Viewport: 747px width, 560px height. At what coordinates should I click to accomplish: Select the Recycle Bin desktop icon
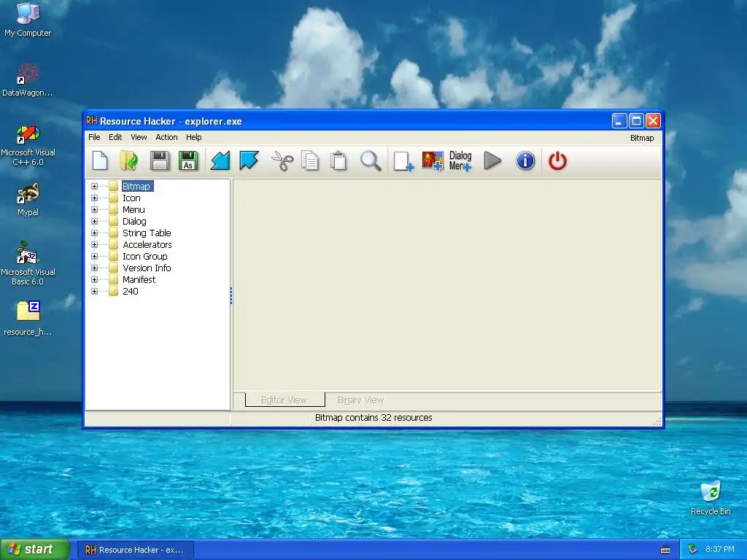711,497
